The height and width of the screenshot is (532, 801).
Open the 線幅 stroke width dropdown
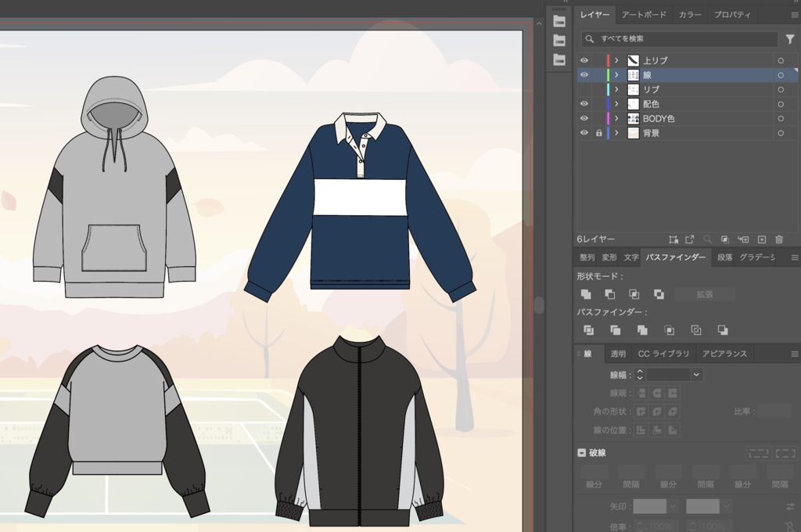pos(695,375)
